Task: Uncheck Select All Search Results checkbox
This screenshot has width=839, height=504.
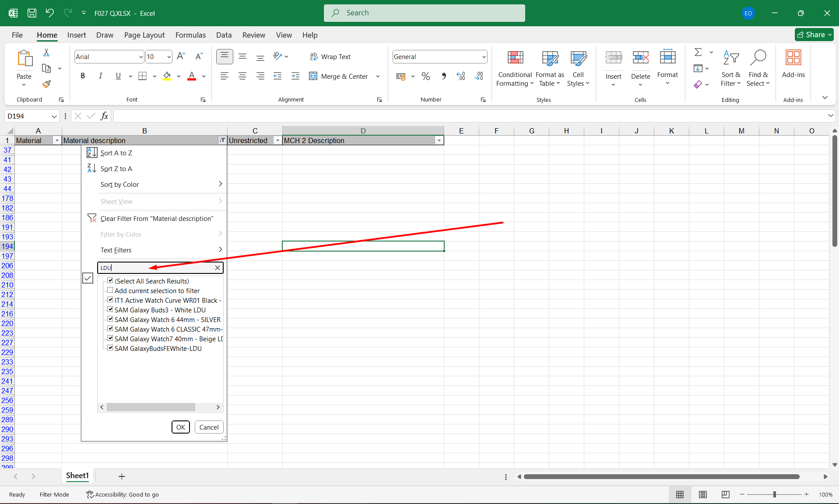Action: click(110, 281)
